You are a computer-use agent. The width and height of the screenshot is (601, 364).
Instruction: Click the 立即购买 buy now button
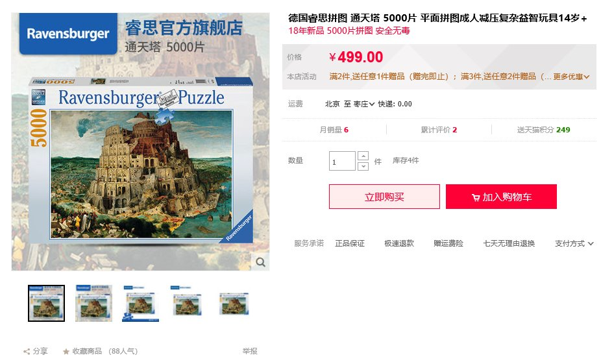pyautogui.click(x=384, y=197)
